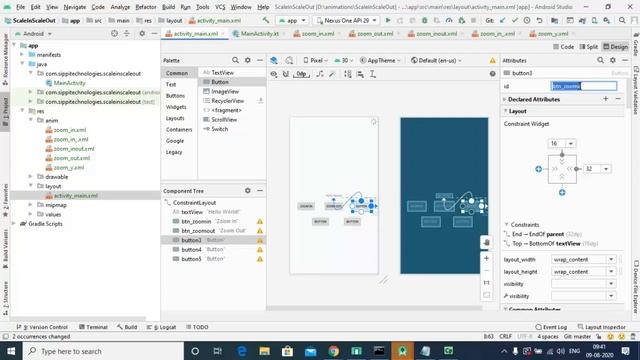The image size is (640, 360).
Task: Click the Git rollback undo icon
Action: 539,20
